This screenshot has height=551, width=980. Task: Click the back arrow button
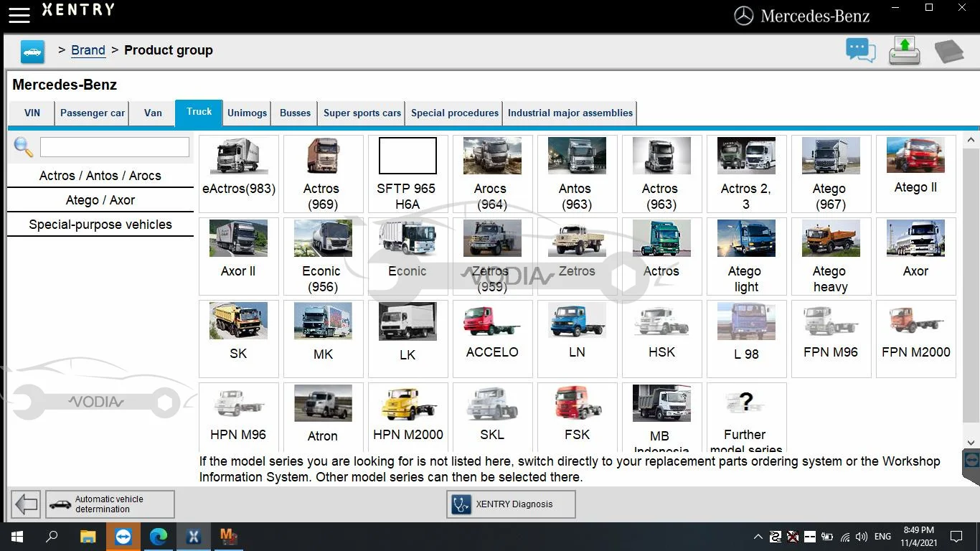26,504
